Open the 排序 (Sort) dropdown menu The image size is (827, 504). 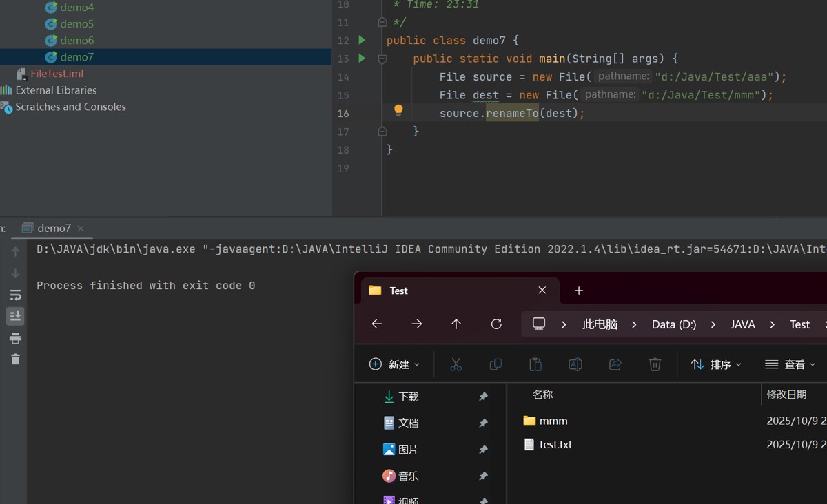(716, 364)
